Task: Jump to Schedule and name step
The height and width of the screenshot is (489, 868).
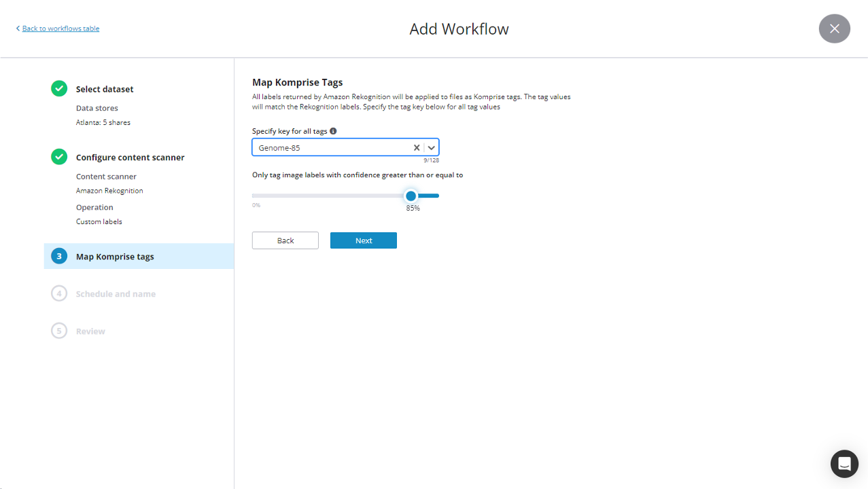Action: [116, 294]
